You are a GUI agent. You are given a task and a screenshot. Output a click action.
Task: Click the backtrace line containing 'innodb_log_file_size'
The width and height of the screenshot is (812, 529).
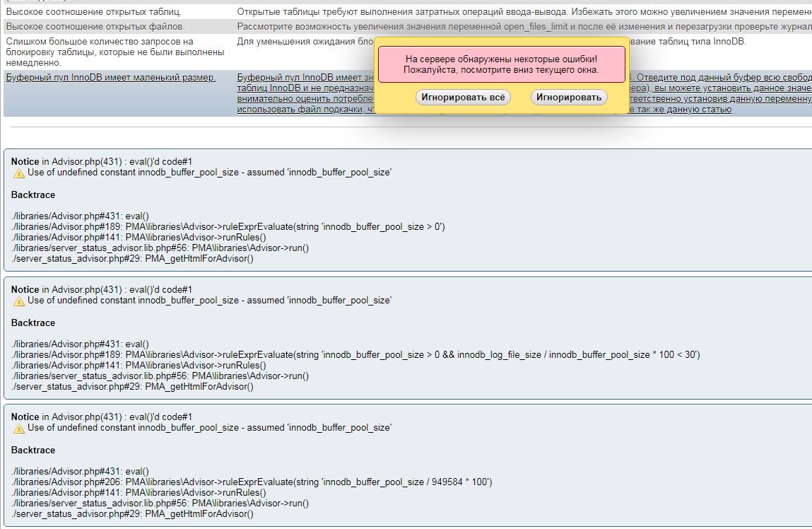pos(355,354)
